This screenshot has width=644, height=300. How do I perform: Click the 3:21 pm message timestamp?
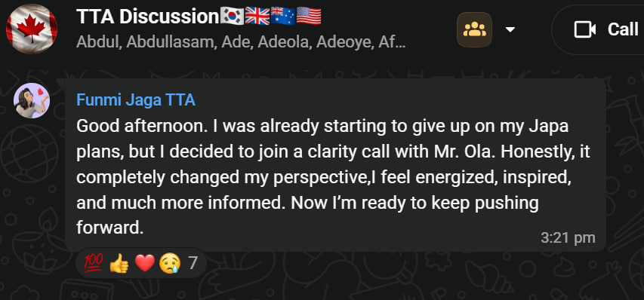pyautogui.click(x=568, y=238)
